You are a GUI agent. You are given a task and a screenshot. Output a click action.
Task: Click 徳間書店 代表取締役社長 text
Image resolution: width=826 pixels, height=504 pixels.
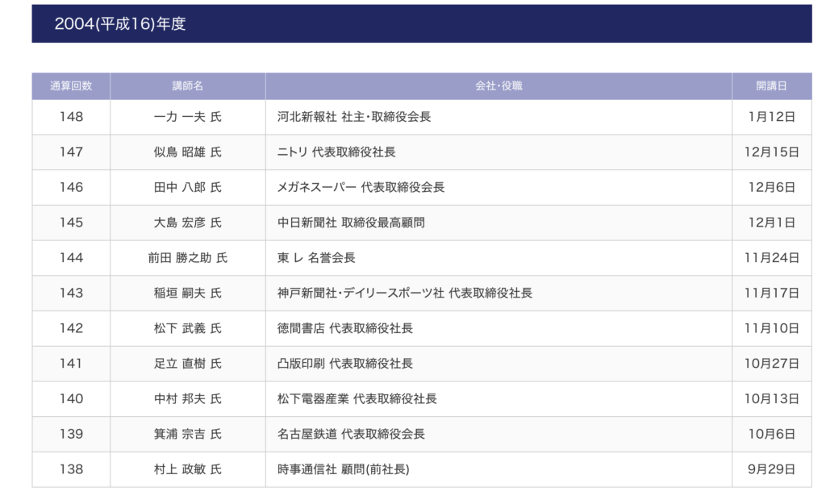[x=345, y=329]
